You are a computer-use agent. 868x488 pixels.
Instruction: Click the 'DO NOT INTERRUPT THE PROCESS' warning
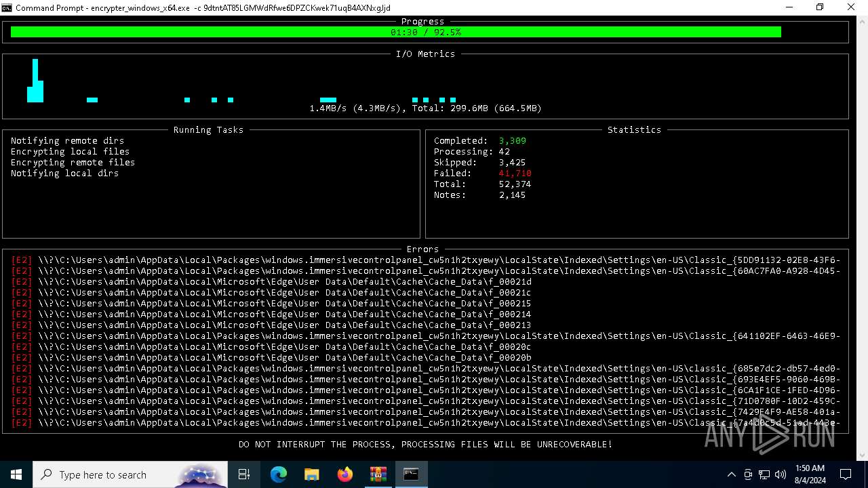click(425, 445)
